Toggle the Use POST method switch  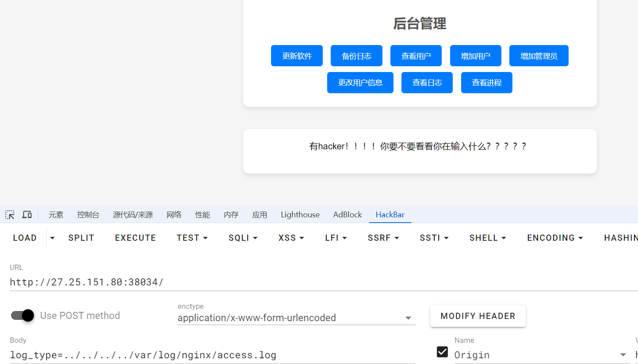click(x=23, y=315)
